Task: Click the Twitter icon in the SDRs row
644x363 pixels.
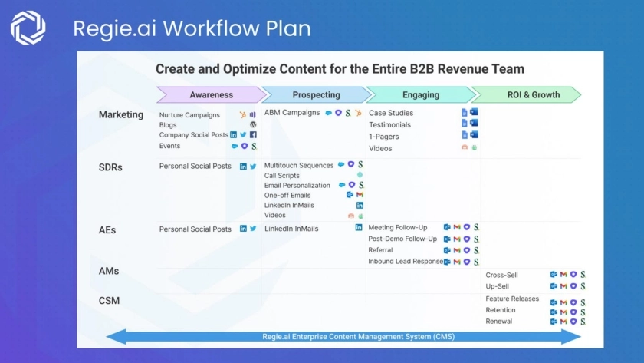Action: pyautogui.click(x=253, y=166)
